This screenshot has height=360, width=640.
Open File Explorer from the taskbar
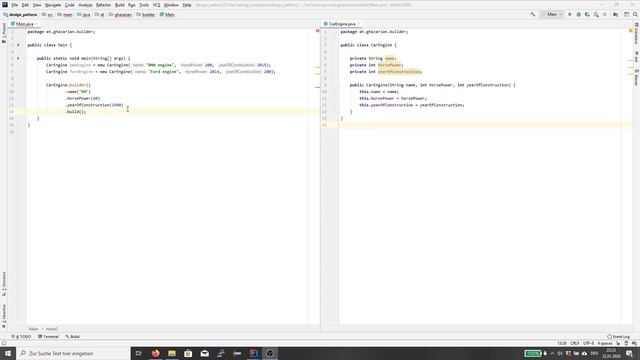[172, 353]
